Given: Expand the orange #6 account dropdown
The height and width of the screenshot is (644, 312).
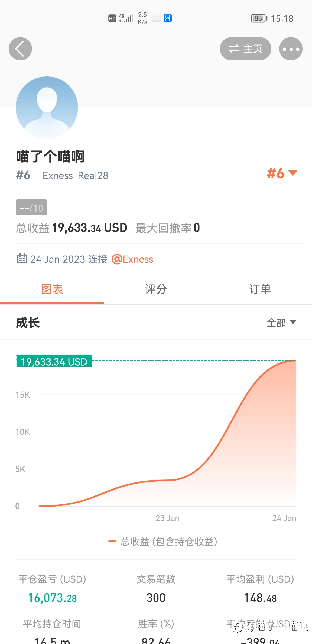Looking at the screenshot, I should [x=282, y=173].
